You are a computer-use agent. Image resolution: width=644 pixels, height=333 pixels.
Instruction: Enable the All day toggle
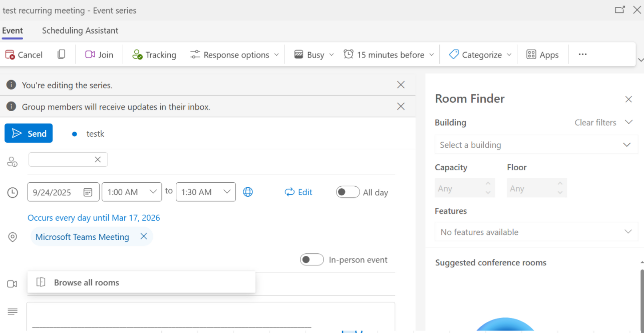click(348, 192)
